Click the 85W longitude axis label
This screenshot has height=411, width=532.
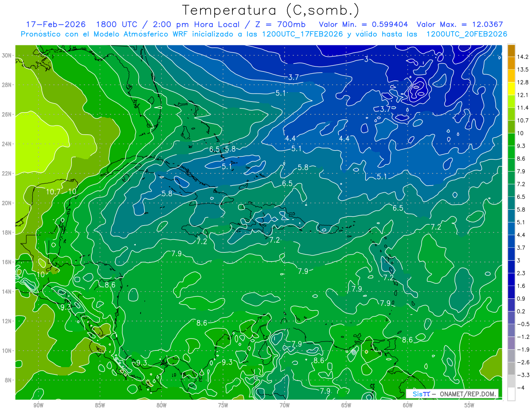[x=100, y=405]
